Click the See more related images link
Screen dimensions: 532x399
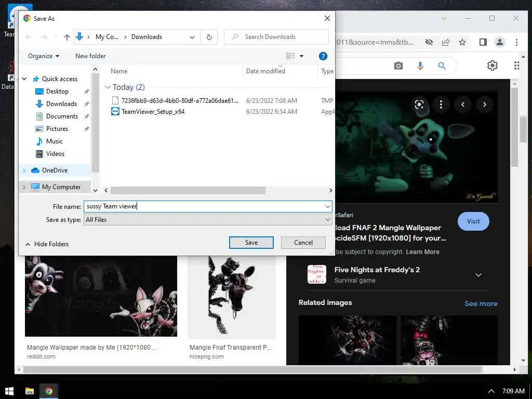tap(481, 303)
